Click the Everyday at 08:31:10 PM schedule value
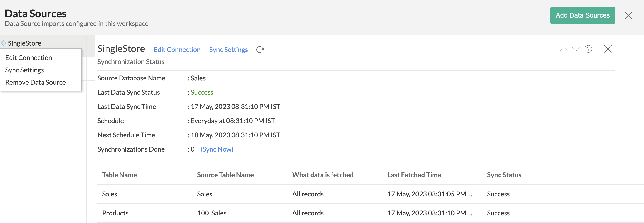 (232, 121)
